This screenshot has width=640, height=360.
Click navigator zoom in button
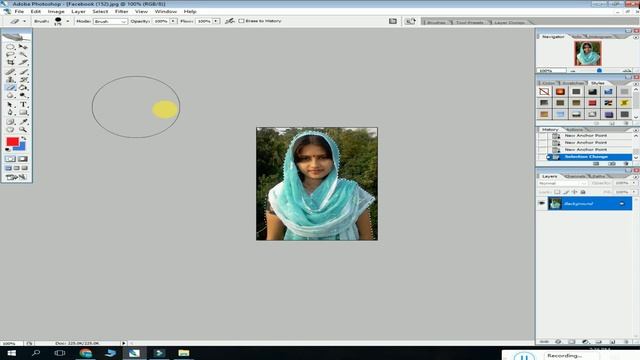627,71
